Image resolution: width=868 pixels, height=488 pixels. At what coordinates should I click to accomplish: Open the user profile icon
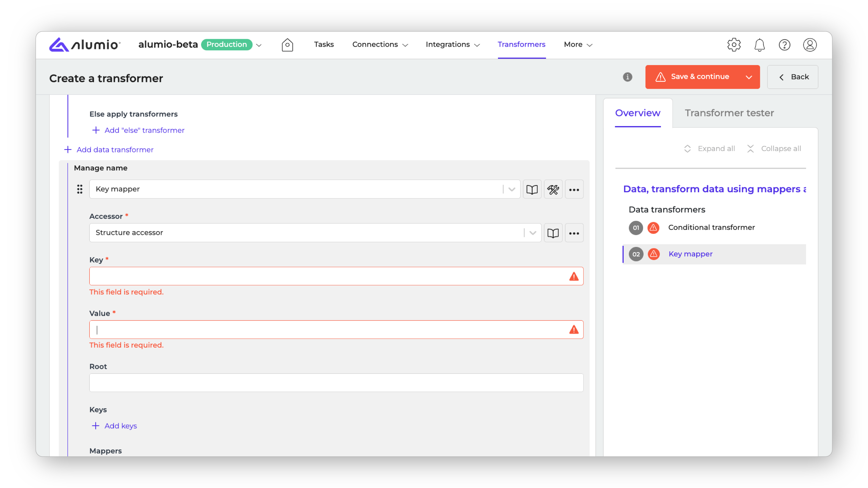pyautogui.click(x=810, y=45)
